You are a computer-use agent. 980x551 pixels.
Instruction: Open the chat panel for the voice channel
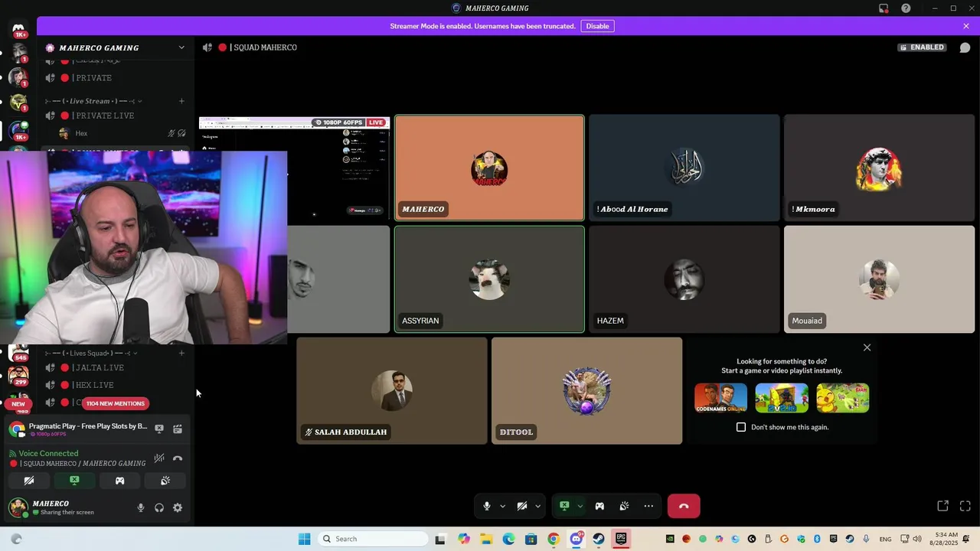965,47
